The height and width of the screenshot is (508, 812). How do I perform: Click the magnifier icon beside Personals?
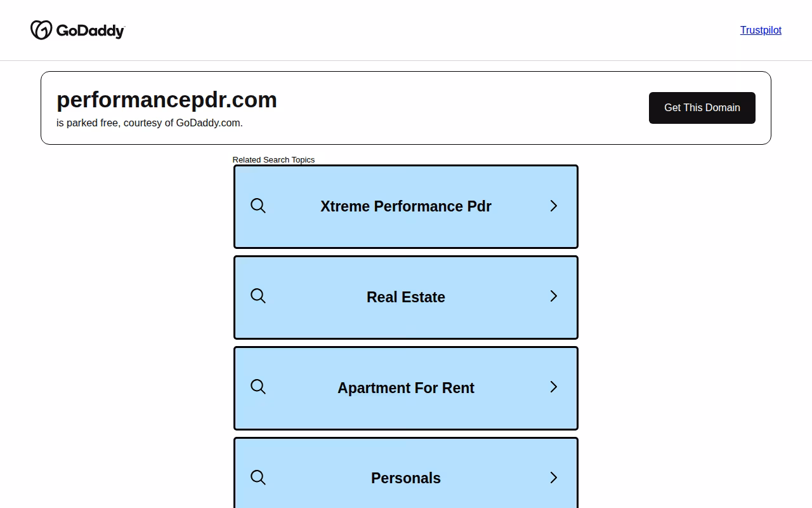click(x=258, y=478)
